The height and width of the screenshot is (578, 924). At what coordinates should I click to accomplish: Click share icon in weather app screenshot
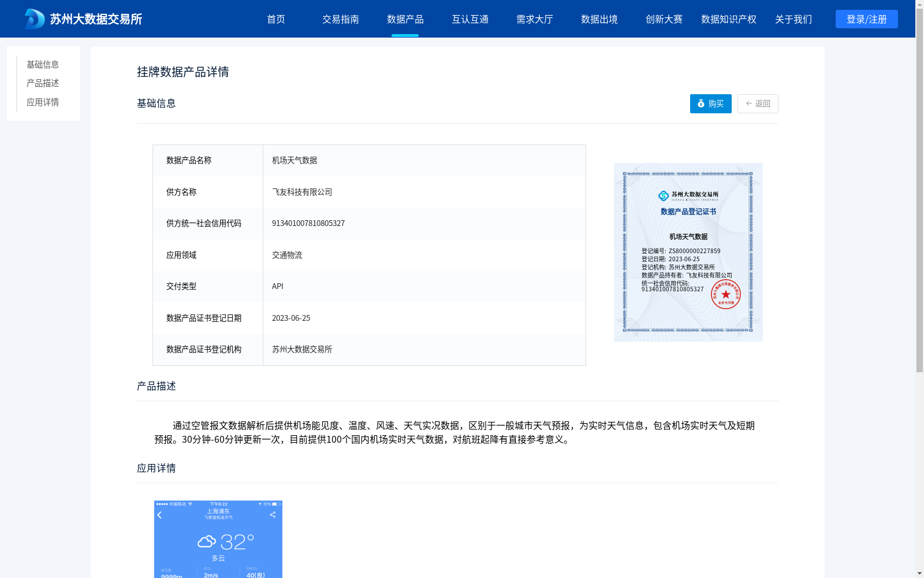(x=273, y=514)
